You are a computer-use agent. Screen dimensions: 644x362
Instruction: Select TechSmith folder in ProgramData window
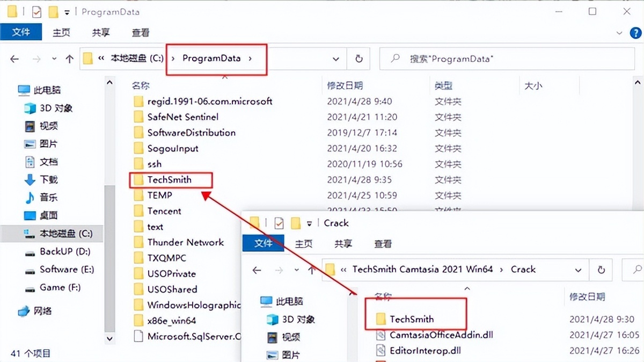162,179
